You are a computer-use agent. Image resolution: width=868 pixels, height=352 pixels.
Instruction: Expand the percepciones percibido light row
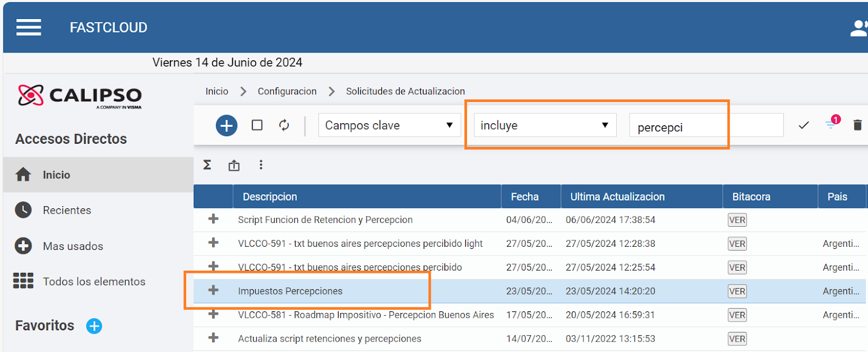[213, 243]
